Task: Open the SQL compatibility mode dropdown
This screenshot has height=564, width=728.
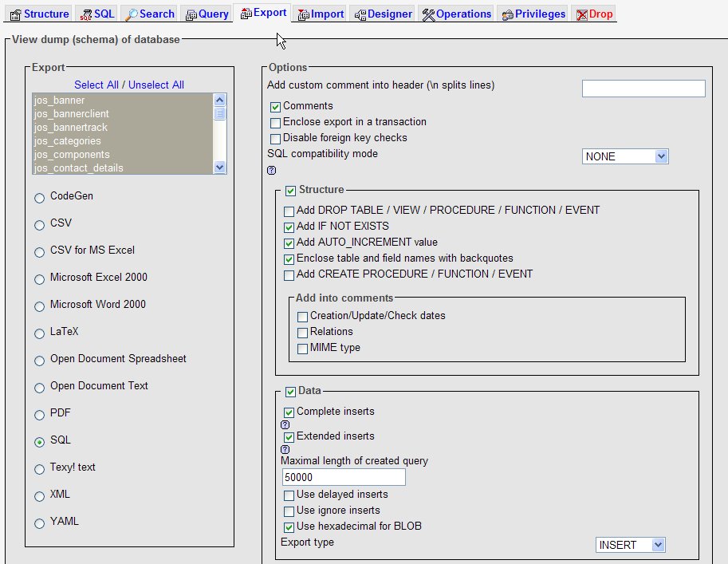Action: click(625, 156)
